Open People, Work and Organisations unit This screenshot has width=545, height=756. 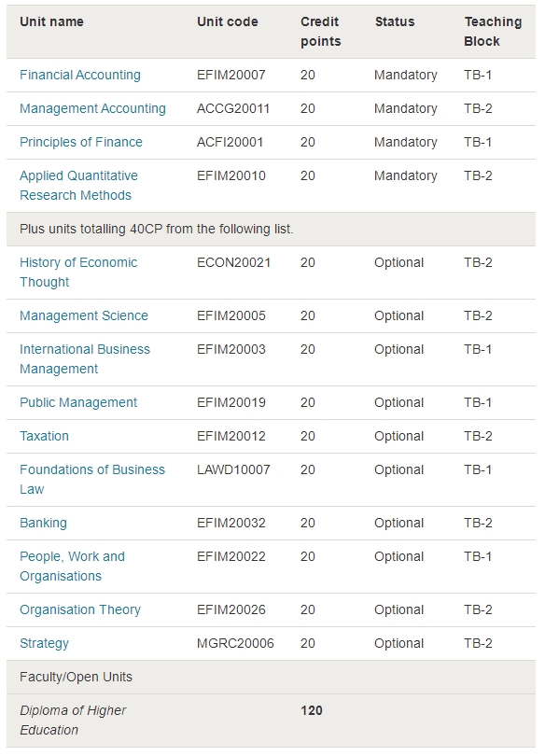pos(72,567)
